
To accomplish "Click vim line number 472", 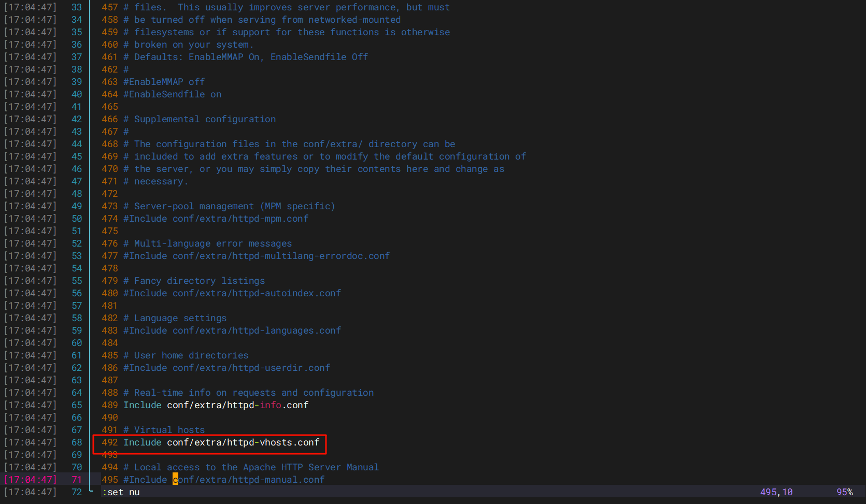I will coord(110,194).
